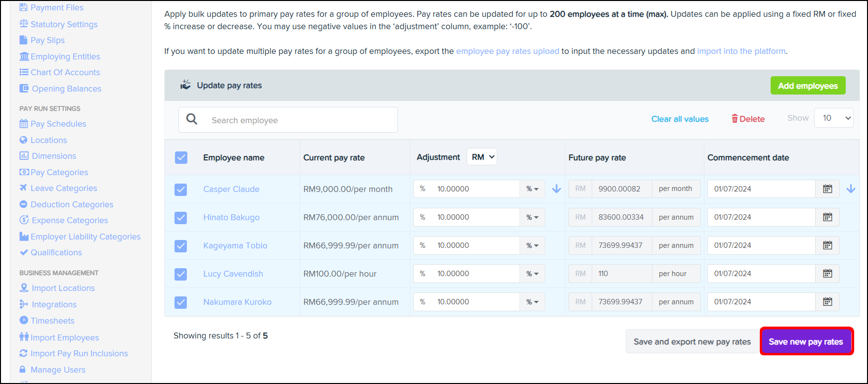The height and width of the screenshot is (384, 868).
Task: Uncheck the select-all header checkbox
Action: [x=181, y=158]
